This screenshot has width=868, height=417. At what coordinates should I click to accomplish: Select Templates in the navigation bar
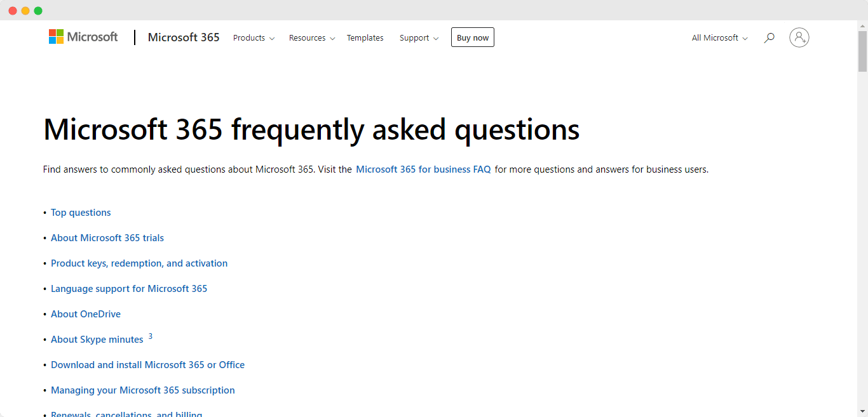tap(365, 37)
